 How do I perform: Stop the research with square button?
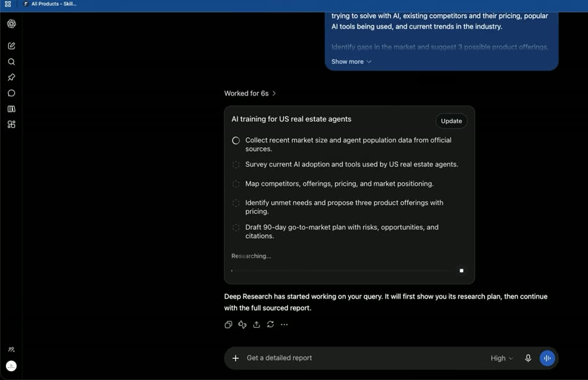(x=462, y=271)
